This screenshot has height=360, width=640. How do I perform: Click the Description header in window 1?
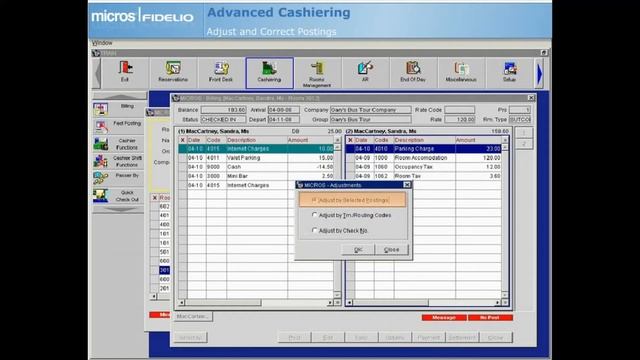257,140
